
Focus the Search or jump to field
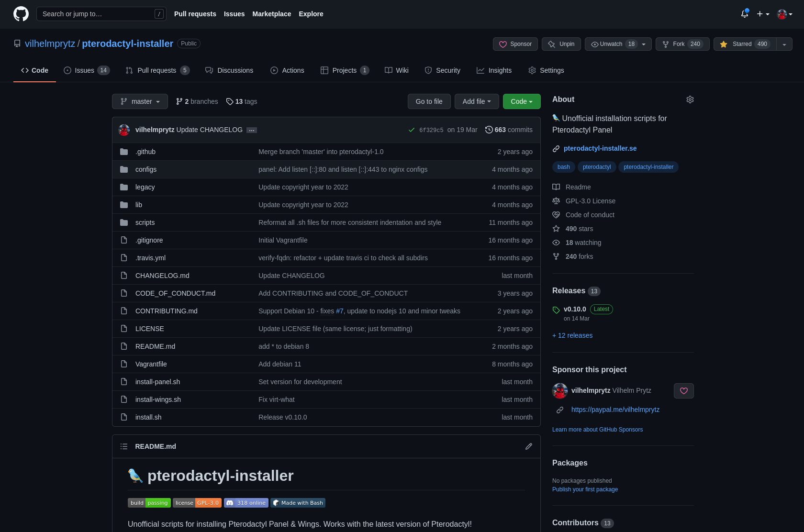(101, 14)
